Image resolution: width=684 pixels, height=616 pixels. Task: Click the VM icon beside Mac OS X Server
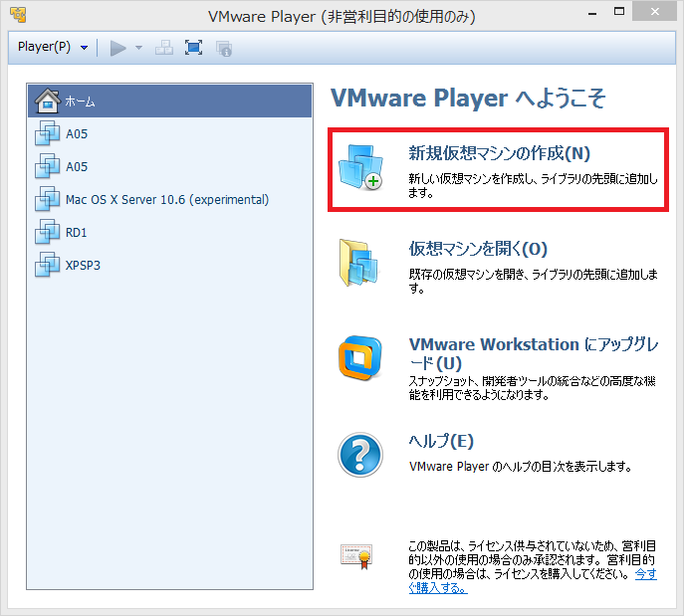tap(47, 199)
